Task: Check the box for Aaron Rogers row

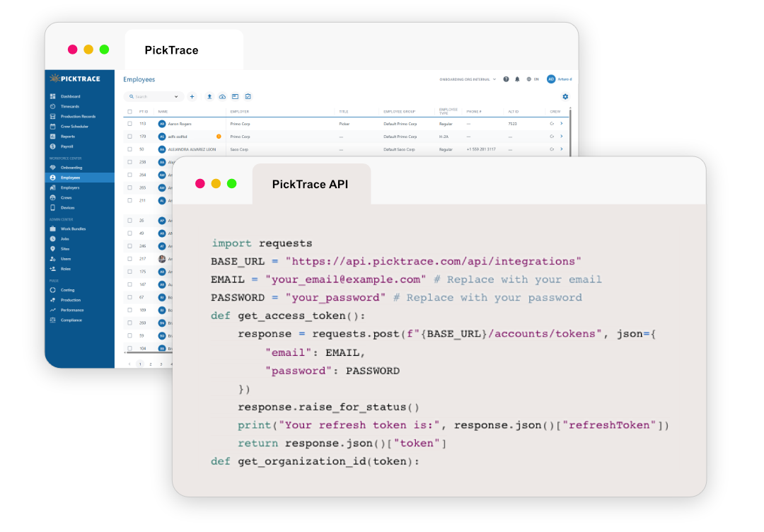Action: point(129,124)
